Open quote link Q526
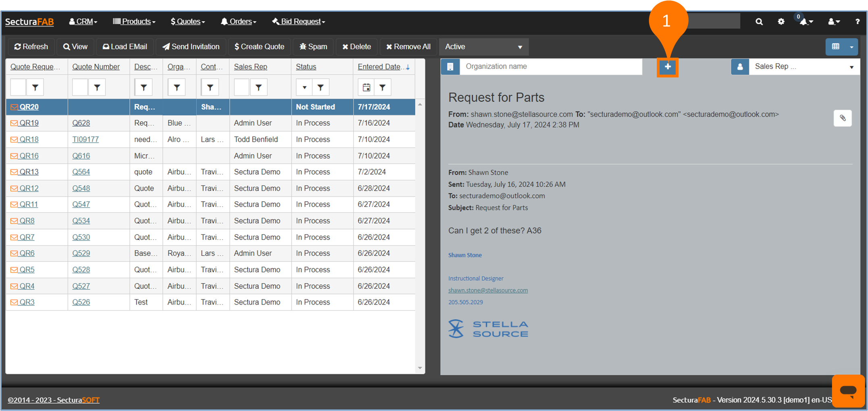 tap(81, 303)
